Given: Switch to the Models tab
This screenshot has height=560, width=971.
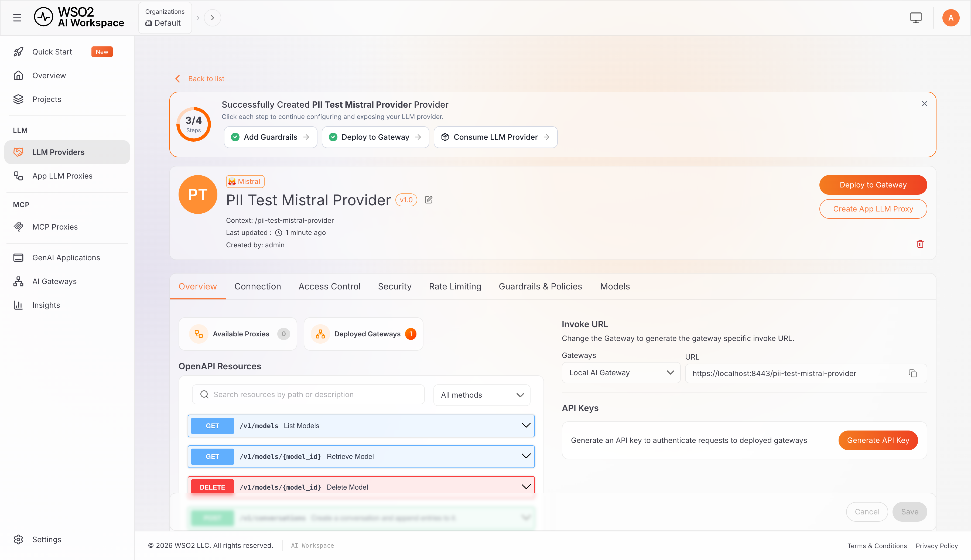Looking at the screenshot, I should 615,286.
